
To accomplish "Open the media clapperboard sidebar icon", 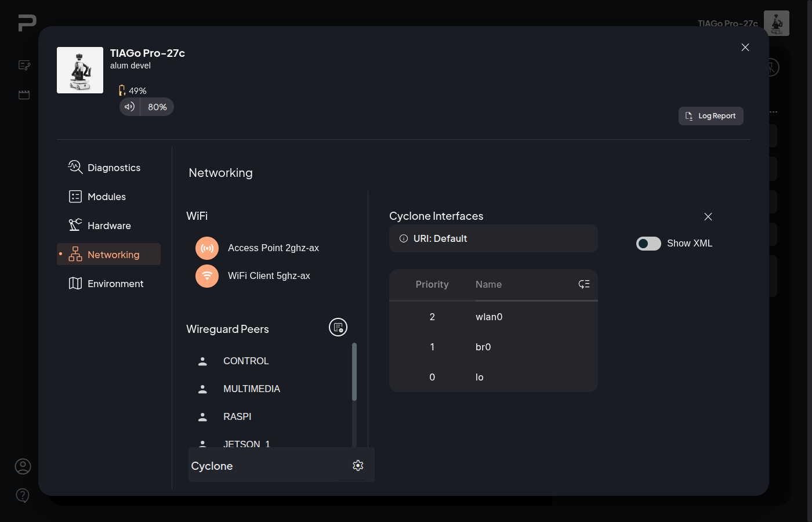I will tap(24, 95).
